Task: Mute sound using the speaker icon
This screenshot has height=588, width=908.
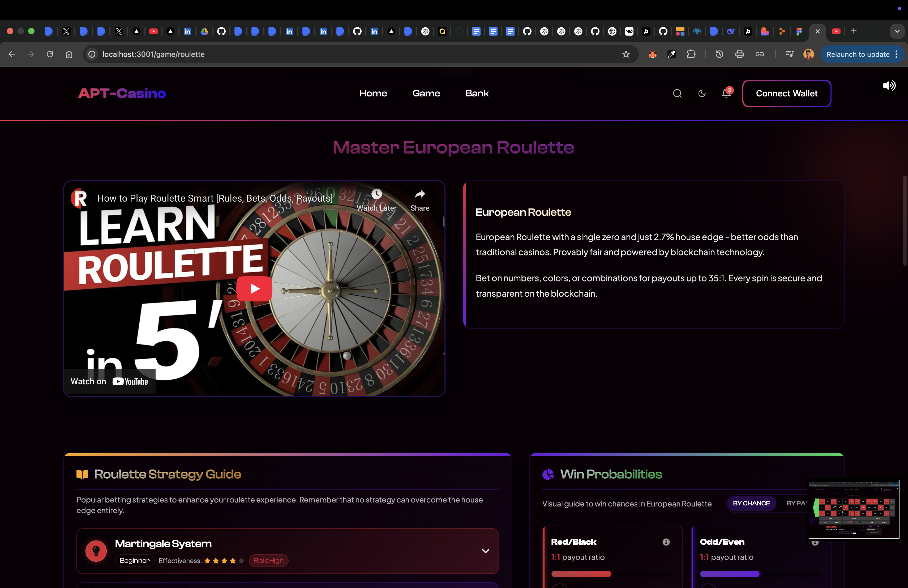Action: click(x=889, y=86)
